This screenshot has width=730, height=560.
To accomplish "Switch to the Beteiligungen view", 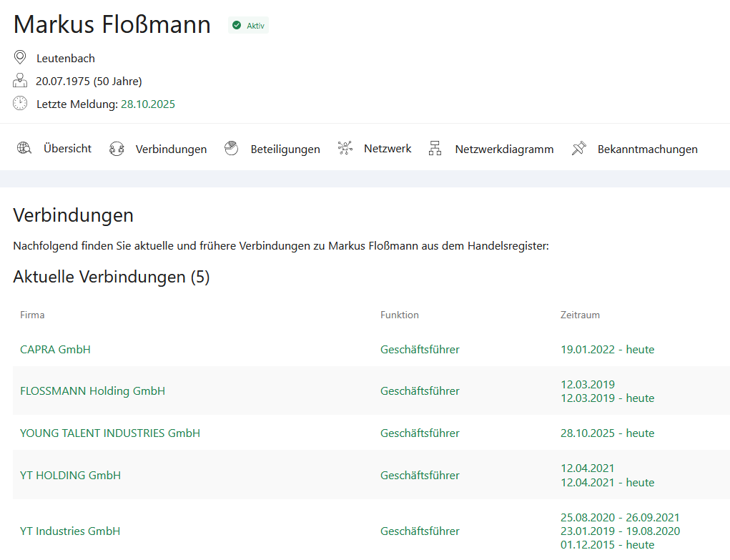I will pyautogui.click(x=285, y=149).
